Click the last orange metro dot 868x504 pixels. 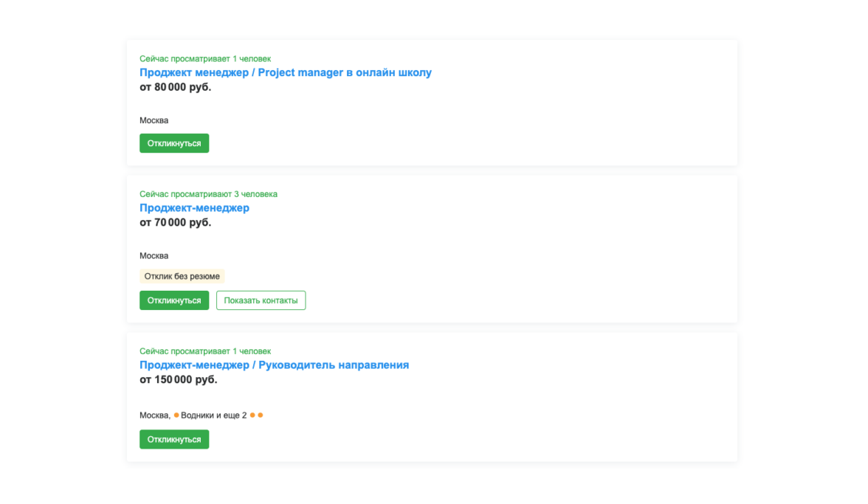point(260,415)
